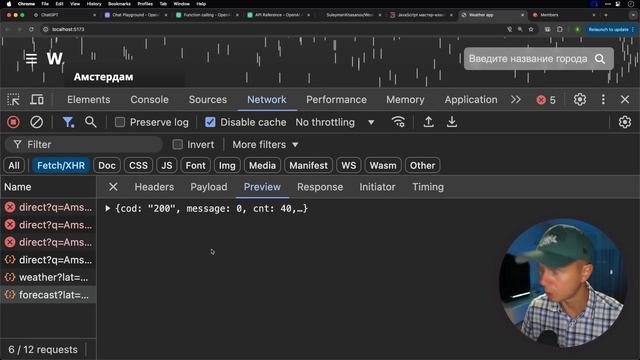Open Network panel settings gear

click(624, 122)
